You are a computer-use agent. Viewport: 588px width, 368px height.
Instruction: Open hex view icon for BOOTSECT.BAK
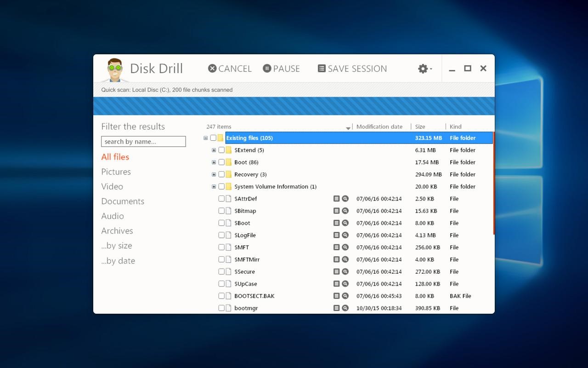tap(336, 296)
